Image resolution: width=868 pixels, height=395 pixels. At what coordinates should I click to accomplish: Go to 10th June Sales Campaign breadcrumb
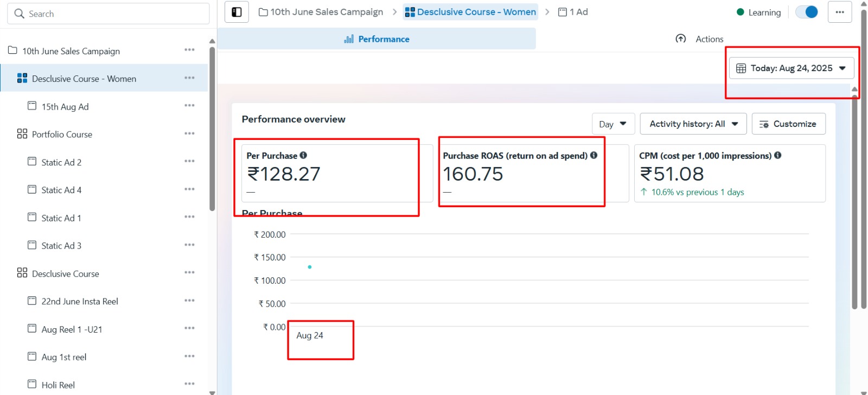321,12
